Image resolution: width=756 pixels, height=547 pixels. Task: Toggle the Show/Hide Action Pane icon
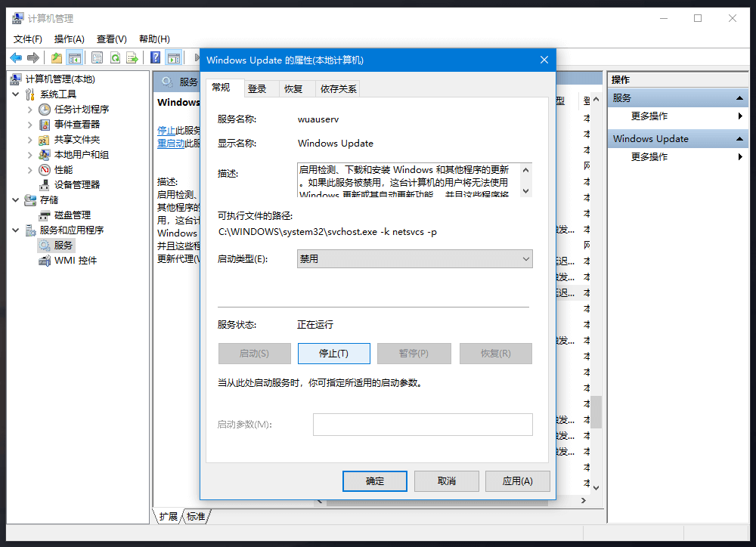pos(174,58)
